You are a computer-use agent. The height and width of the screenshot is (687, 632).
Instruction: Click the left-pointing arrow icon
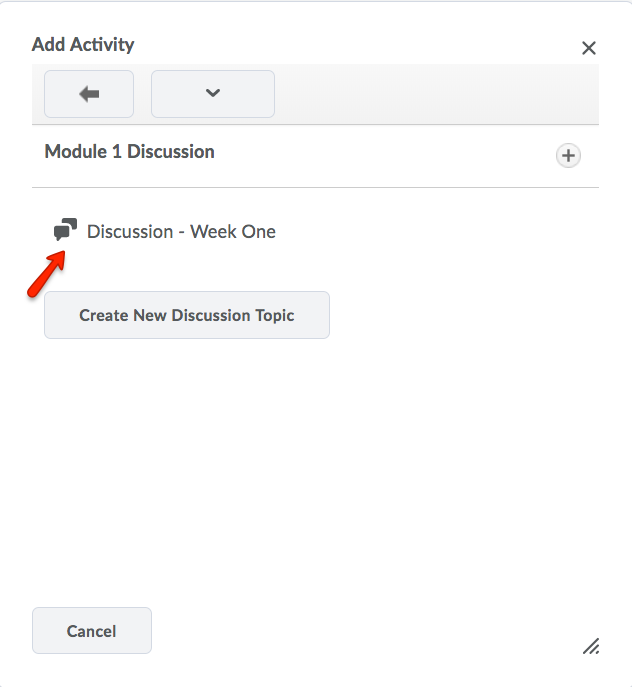tap(89, 94)
